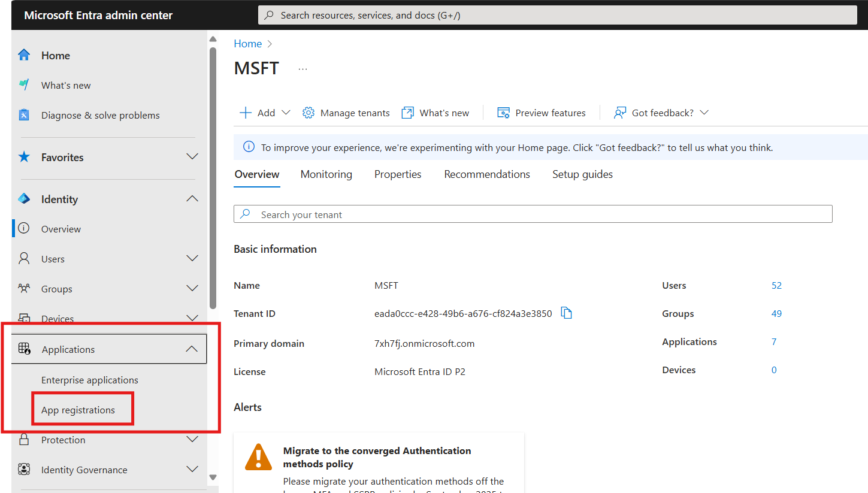Click into the Search your tenant box
This screenshot has height=493, width=868.
533,214
